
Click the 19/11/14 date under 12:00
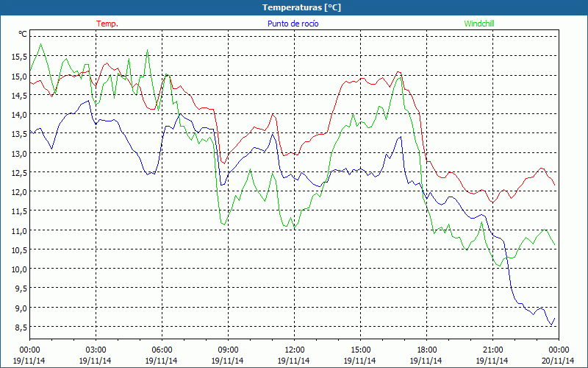(294, 361)
